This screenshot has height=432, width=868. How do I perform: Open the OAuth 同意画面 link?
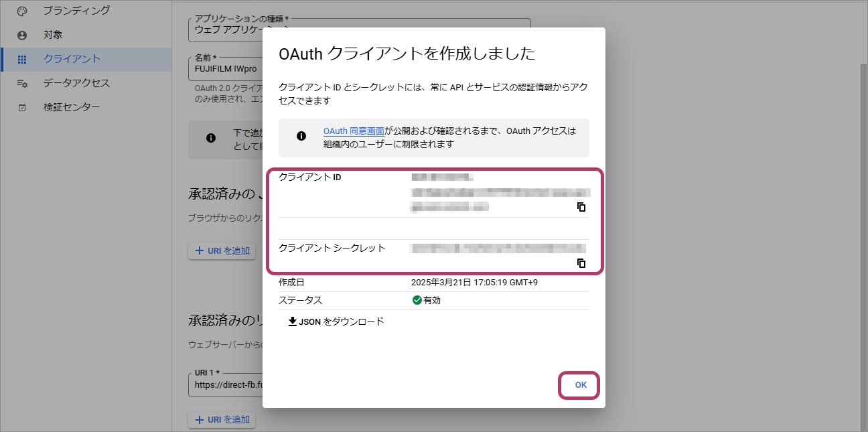pos(354,131)
